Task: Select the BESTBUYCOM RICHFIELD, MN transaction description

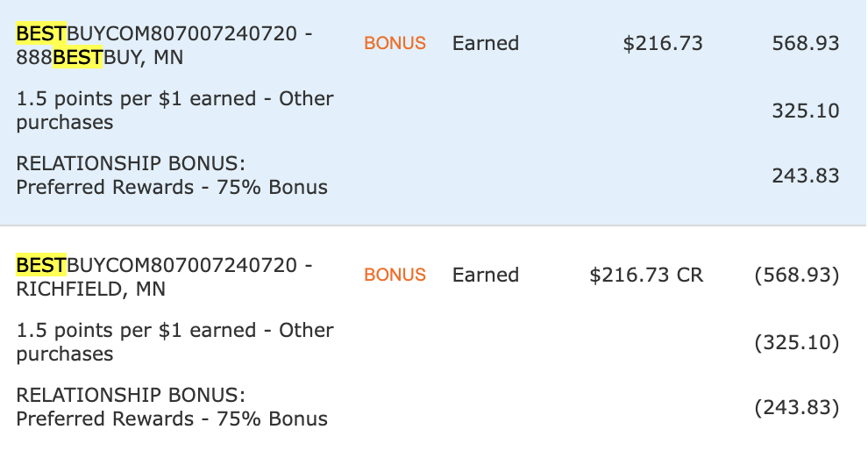Action: 165,277
